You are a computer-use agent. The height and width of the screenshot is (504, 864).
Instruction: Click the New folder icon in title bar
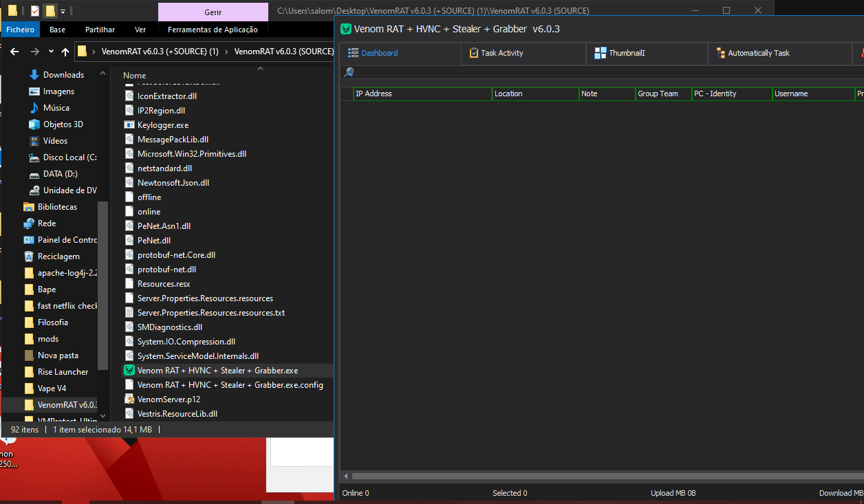50,11
